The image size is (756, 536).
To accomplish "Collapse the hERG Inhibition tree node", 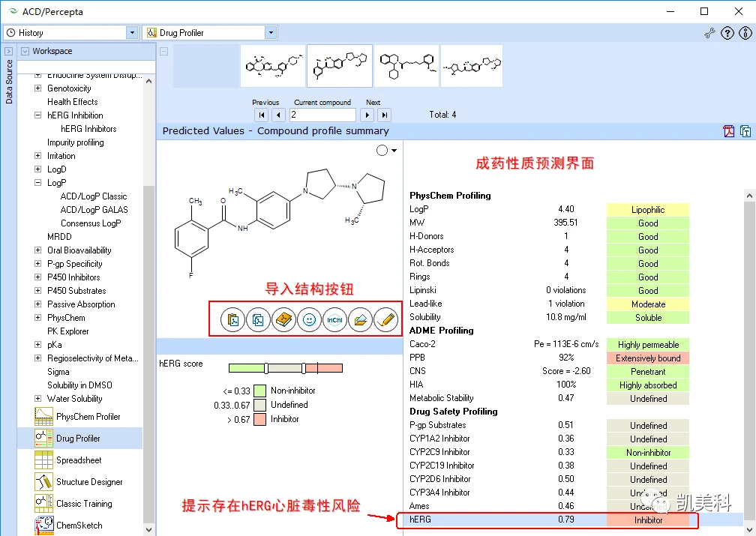I will point(37,115).
